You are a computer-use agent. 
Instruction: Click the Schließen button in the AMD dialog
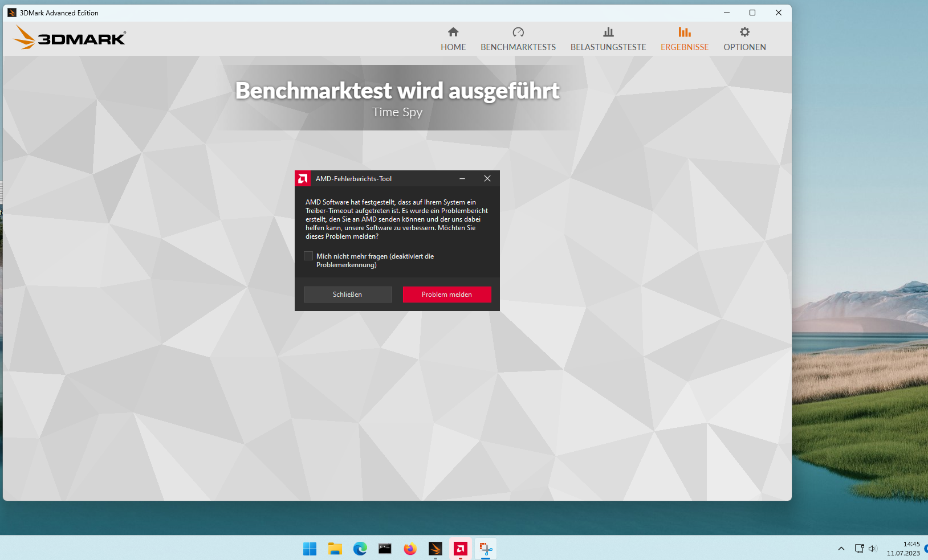pos(348,295)
